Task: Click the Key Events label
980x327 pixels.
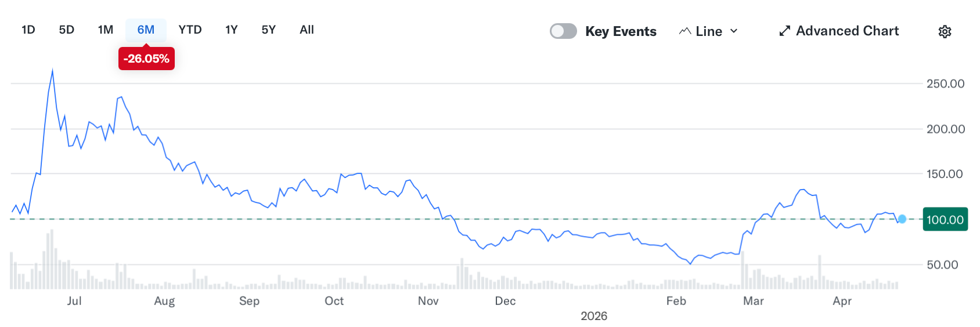Action: [621, 31]
